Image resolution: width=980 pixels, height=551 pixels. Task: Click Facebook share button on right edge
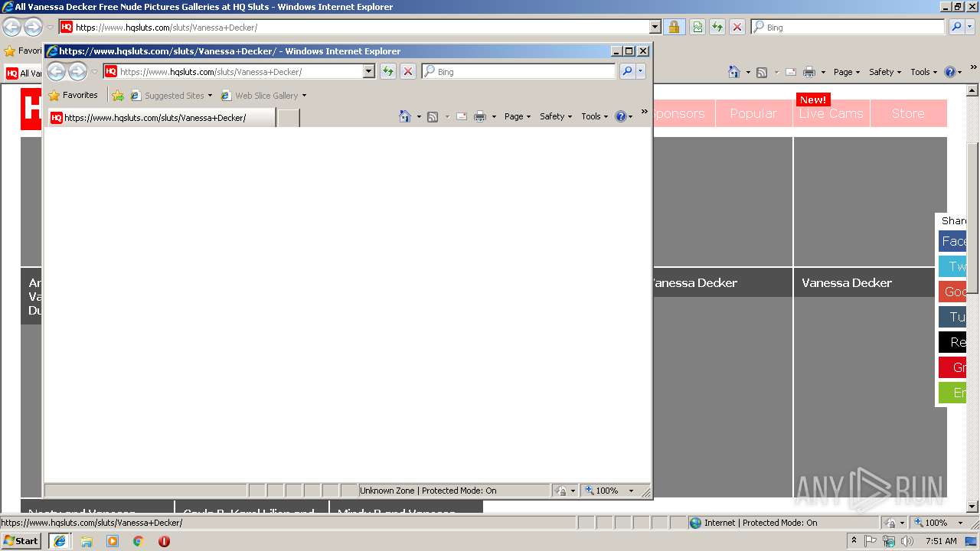tap(952, 241)
